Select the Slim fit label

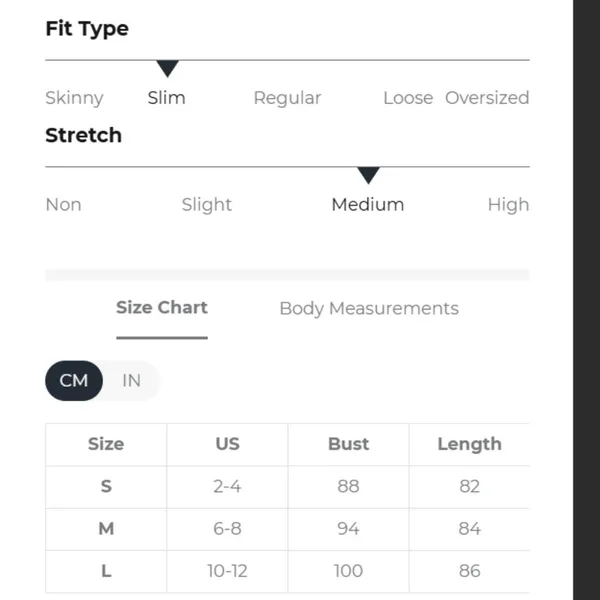(167, 98)
